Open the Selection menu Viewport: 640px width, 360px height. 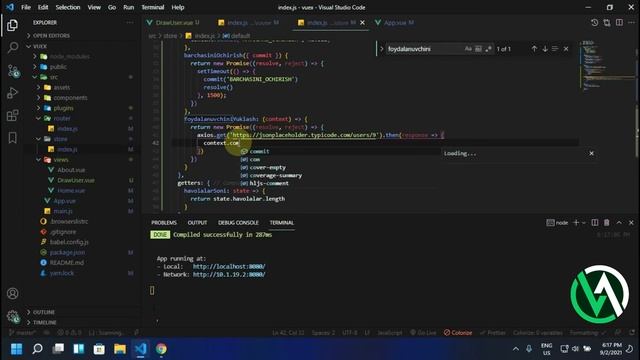(x=68, y=7)
